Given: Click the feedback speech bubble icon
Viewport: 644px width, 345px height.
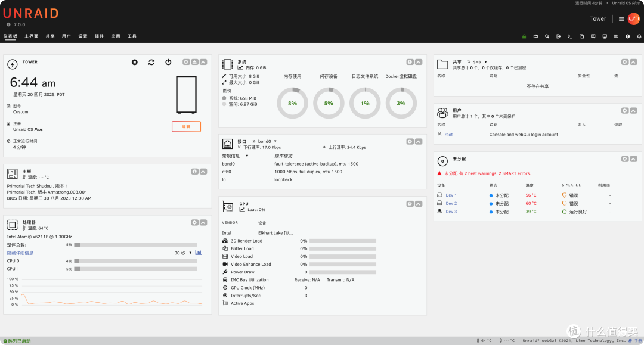Looking at the screenshot, I should (593, 36).
